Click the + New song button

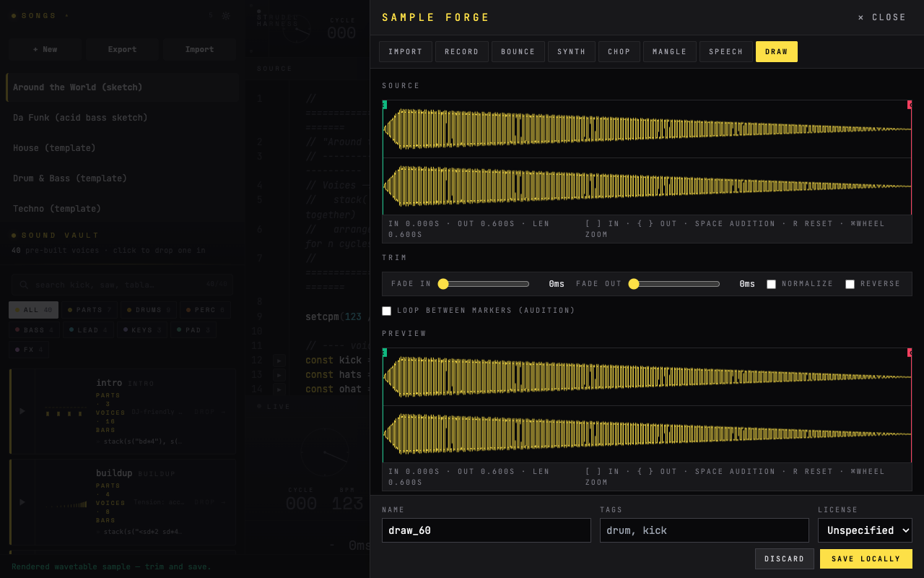[x=45, y=49]
